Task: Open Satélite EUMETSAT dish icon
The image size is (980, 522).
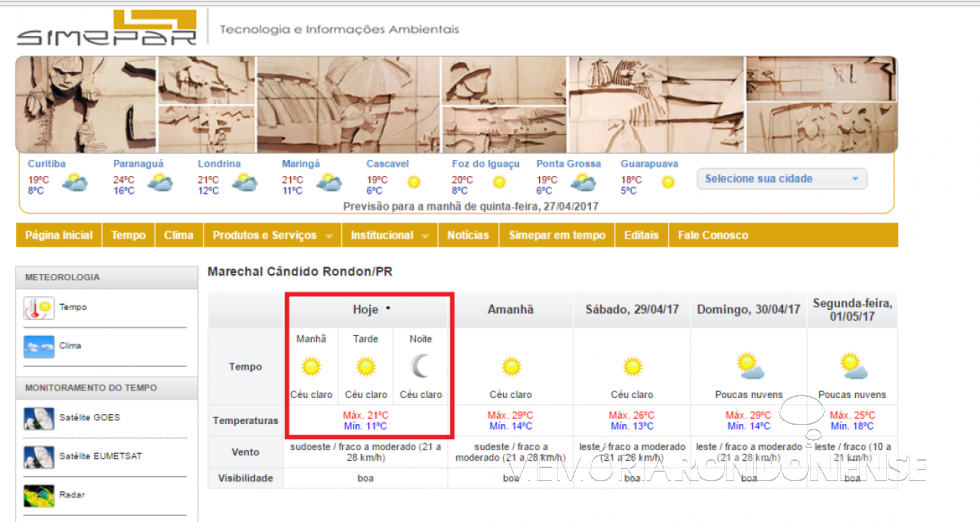Action: coord(38,457)
